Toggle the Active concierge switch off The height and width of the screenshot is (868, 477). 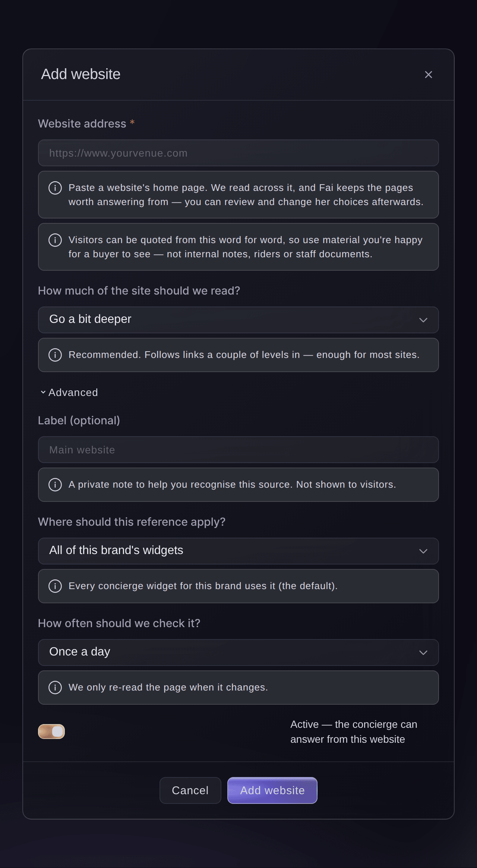[51, 732]
